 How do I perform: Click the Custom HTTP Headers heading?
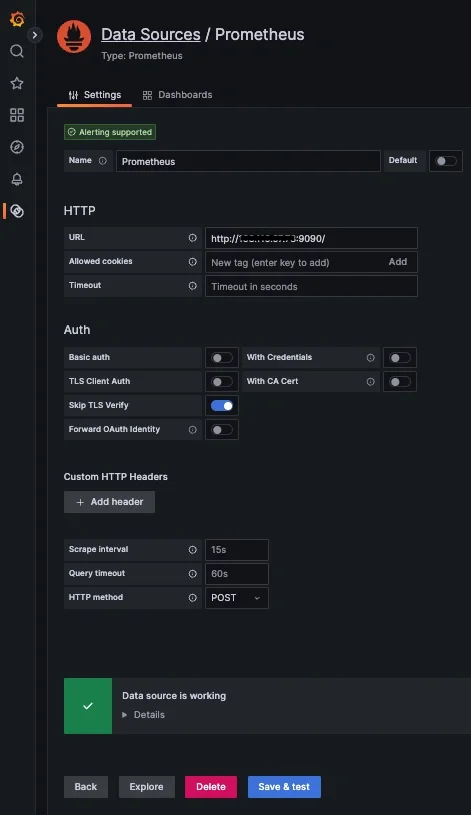point(115,477)
